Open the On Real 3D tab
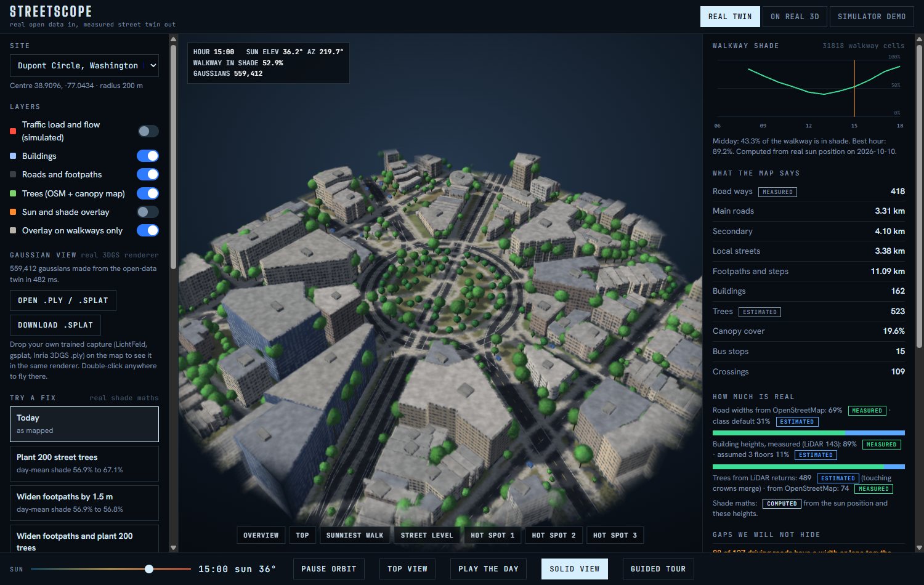Viewport: 924px width, 585px height. coord(795,17)
